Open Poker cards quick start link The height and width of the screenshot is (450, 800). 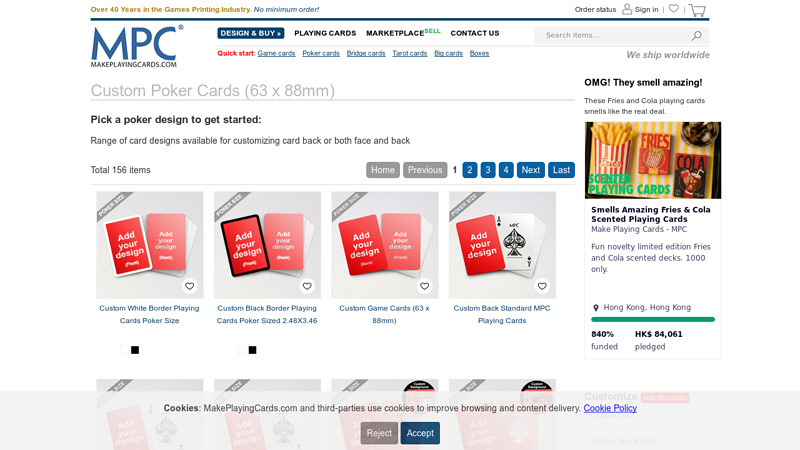[321, 53]
